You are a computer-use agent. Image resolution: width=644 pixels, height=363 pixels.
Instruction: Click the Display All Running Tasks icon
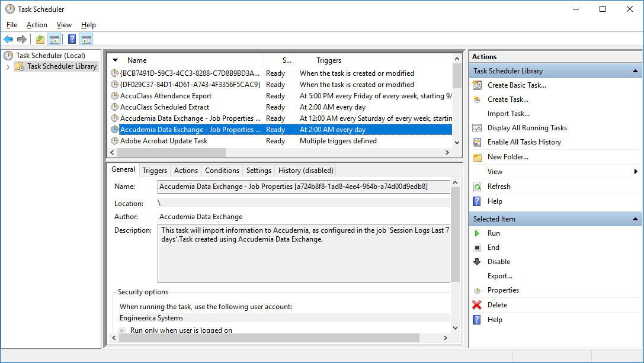tap(477, 128)
